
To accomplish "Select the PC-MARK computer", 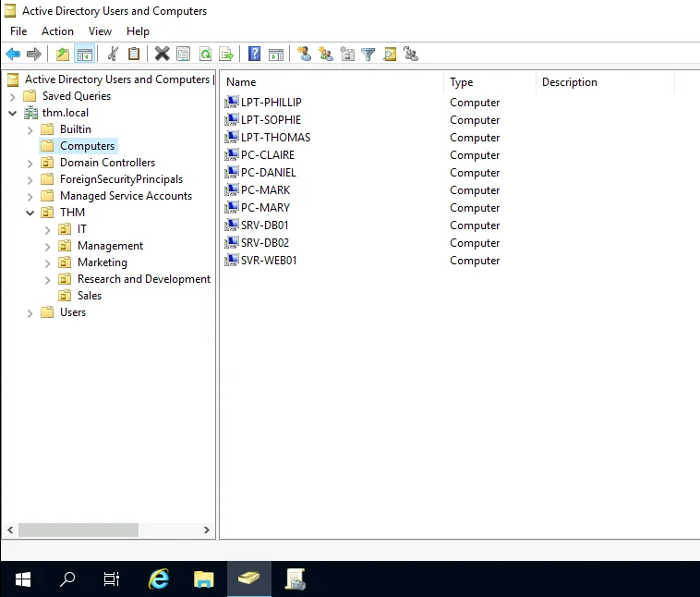I will tap(265, 190).
